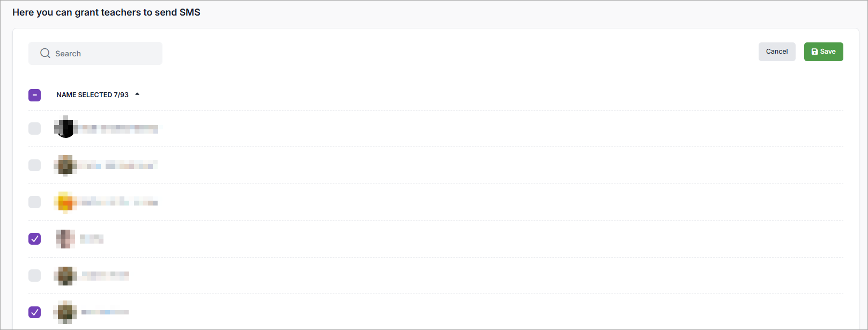Click the second teacher's avatar picture
The width and height of the screenshot is (868, 330).
click(65, 165)
